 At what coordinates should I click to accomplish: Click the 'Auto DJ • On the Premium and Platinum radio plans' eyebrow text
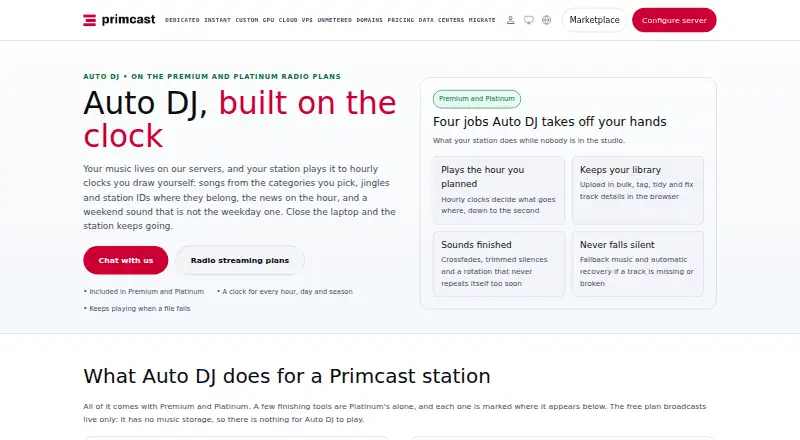[x=212, y=77]
